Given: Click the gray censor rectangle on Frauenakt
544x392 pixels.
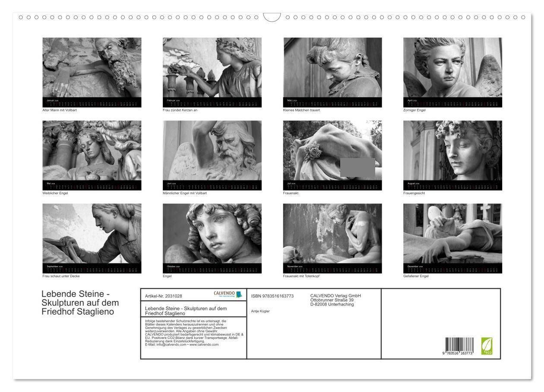Looking at the screenshot, I should click(x=357, y=167).
